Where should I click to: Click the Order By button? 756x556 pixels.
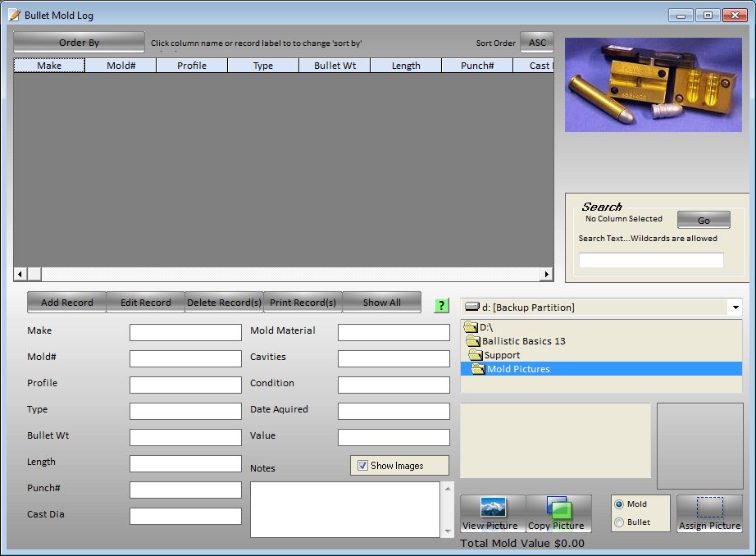click(79, 43)
